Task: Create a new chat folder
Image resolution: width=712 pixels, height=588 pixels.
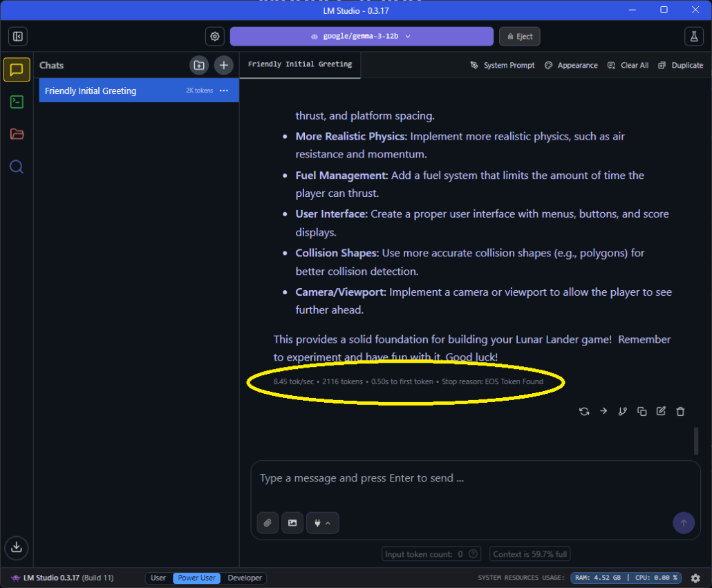Action: pyautogui.click(x=199, y=66)
